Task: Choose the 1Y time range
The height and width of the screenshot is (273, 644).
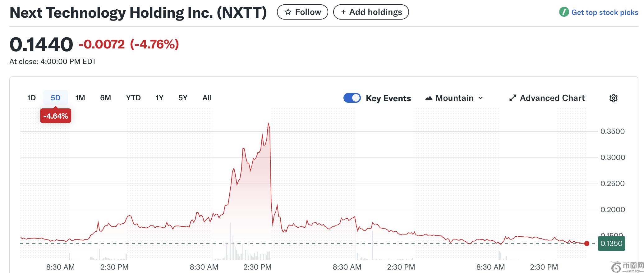Action: point(159,98)
